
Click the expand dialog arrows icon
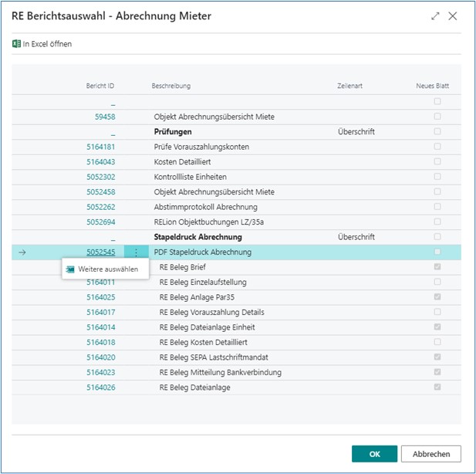point(436,16)
